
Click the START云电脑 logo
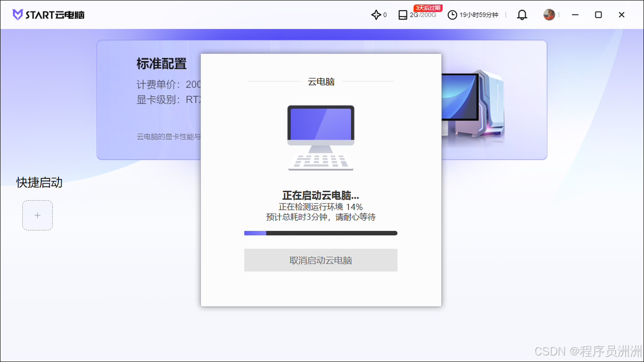click(48, 15)
